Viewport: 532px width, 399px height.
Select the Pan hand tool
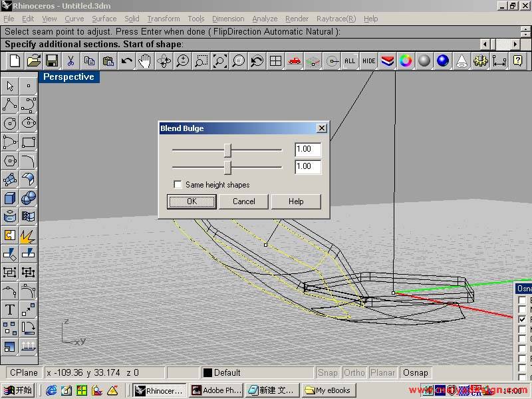click(x=145, y=61)
